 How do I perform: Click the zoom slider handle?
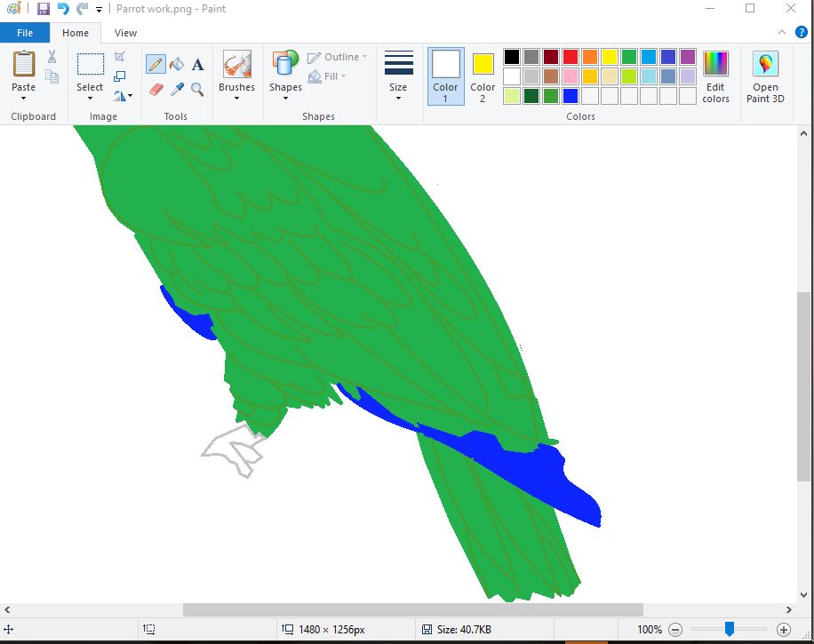[730, 629]
